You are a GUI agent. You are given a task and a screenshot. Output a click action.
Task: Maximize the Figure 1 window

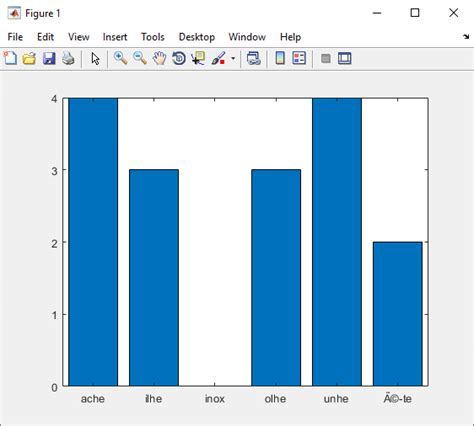point(415,13)
